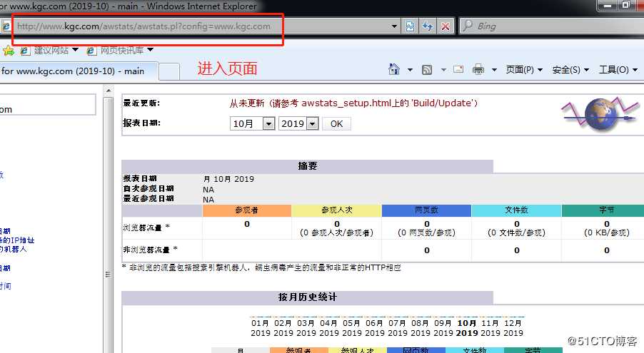Click the 非浏览器流量 row label
This screenshot has height=353, width=644.
151,250
